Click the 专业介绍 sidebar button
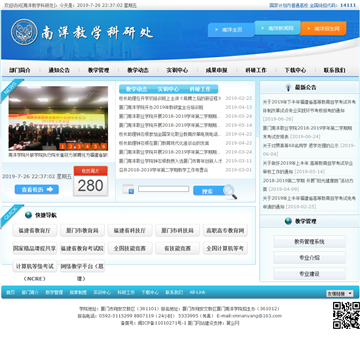This screenshot has width=360, height=360. [309, 258]
